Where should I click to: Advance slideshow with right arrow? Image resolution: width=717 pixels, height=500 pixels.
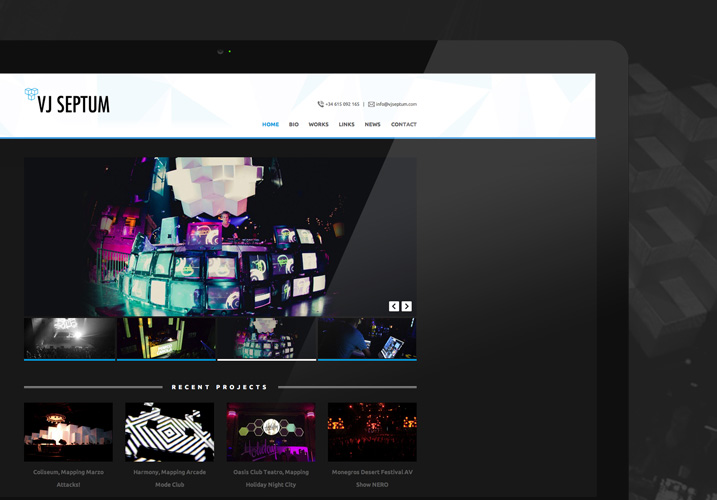coord(406,306)
